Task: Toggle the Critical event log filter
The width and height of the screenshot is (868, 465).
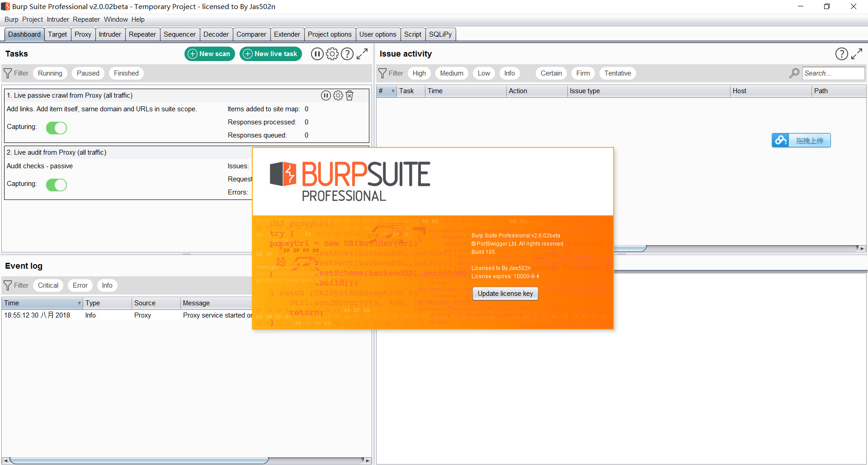Action: pos(48,285)
